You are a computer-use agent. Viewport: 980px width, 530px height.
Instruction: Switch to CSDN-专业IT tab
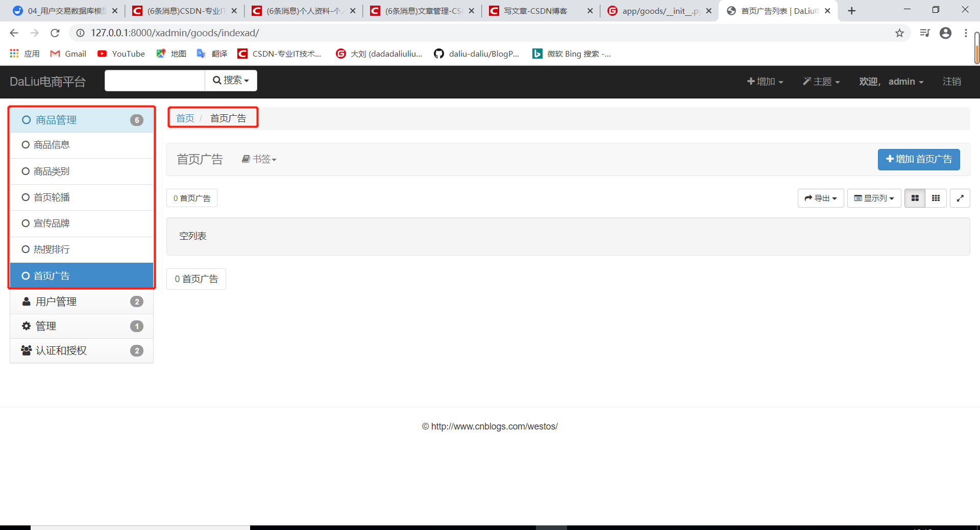[x=185, y=11]
